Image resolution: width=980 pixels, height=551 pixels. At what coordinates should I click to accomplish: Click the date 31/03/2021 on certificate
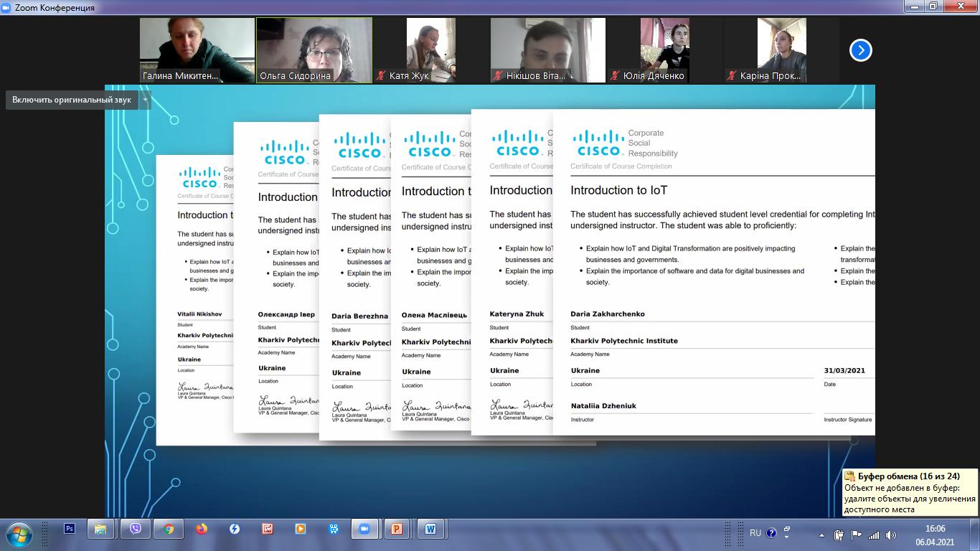[844, 371]
